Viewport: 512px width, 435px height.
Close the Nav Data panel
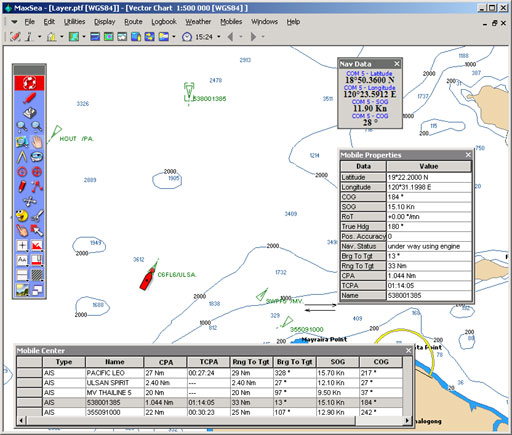click(x=397, y=64)
